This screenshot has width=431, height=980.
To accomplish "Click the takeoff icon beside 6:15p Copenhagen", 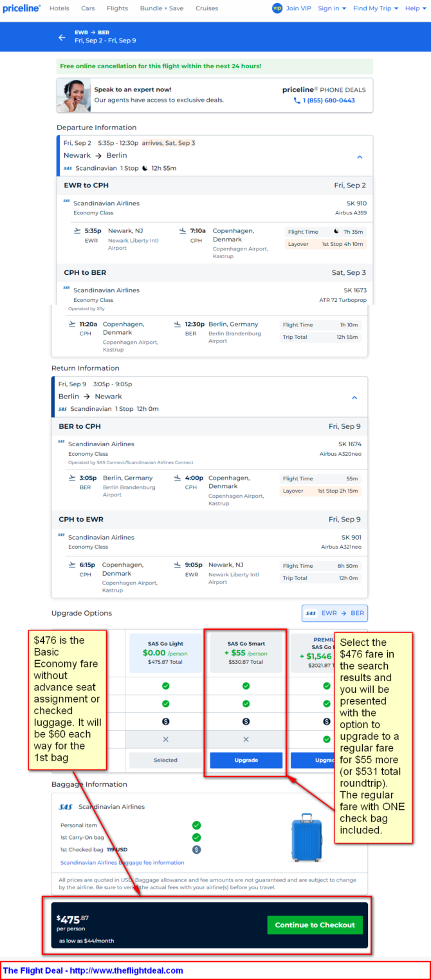I will tap(73, 565).
